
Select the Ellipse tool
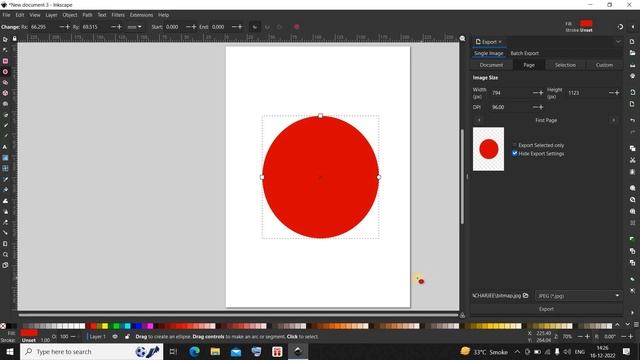[5, 72]
